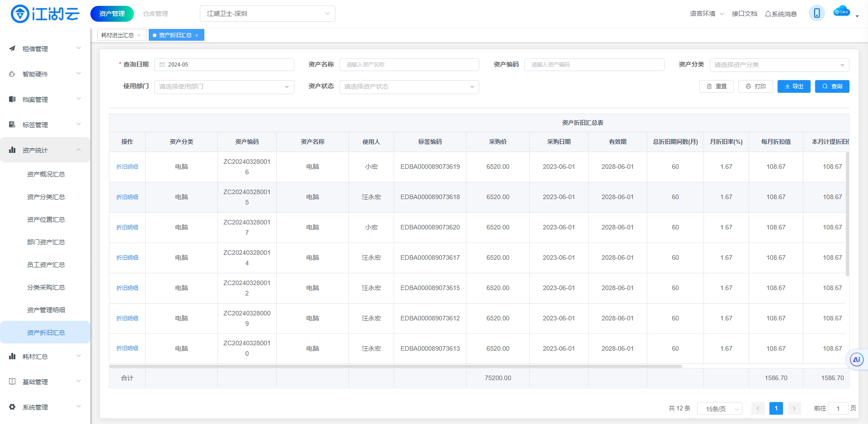Image resolution: width=868 pixels, height=424 pixels.
Task: Focus the 资产编码 input field
Action: [594, 65]
